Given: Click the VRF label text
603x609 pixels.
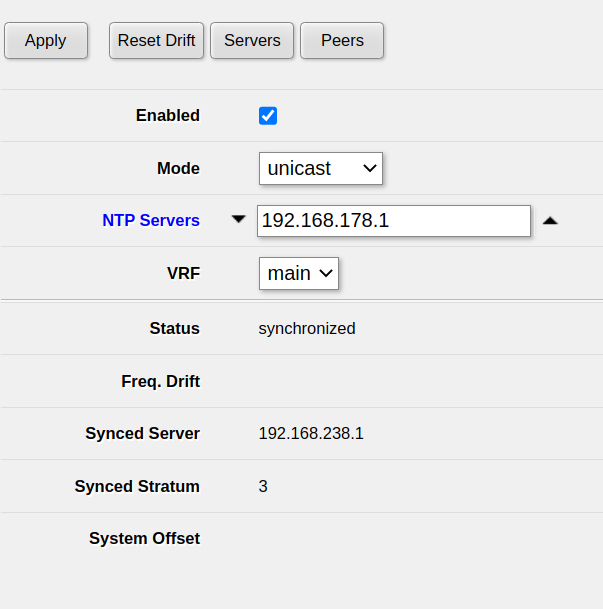Looking at the screenshot, I should (x=184, y=273).
